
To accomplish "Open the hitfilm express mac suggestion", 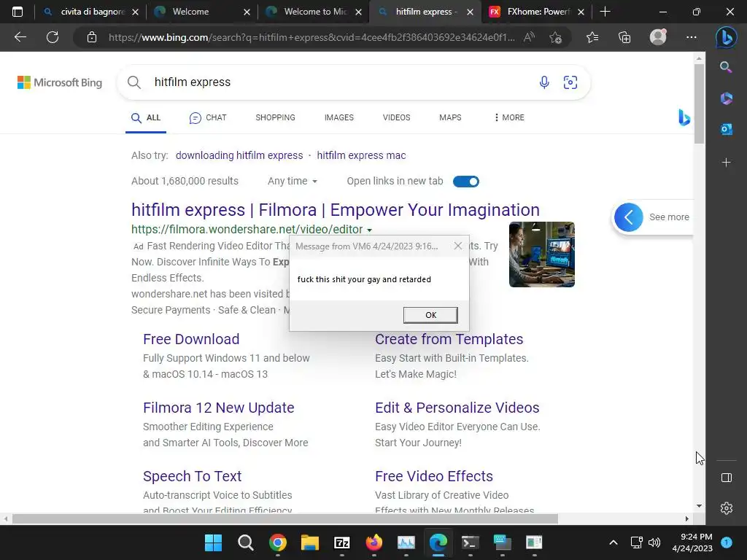I will (x=361, y=156).
